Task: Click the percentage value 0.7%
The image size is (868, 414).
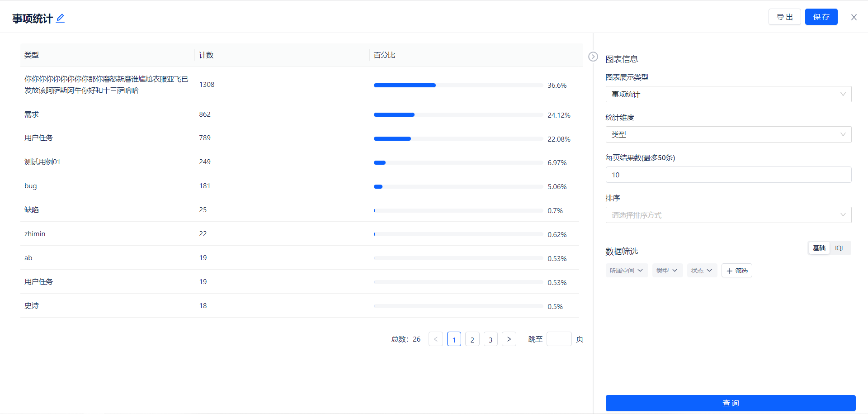Action: [x=555, y=211]
